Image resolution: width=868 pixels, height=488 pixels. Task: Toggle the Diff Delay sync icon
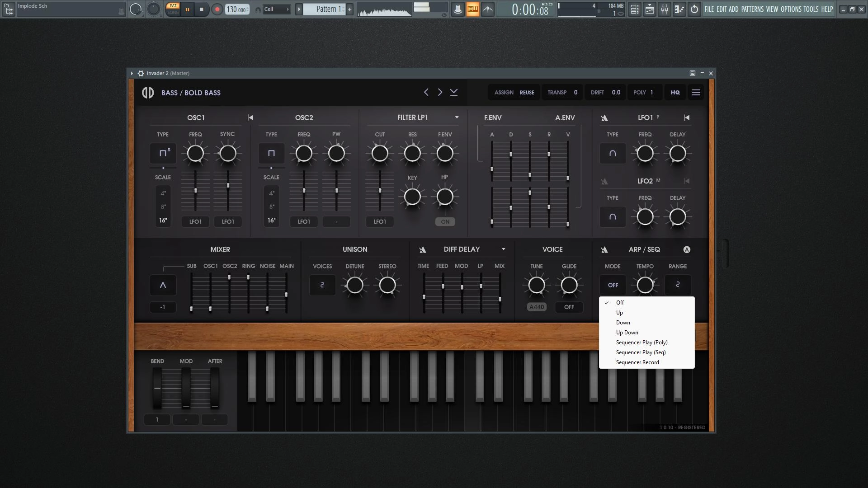423,250
